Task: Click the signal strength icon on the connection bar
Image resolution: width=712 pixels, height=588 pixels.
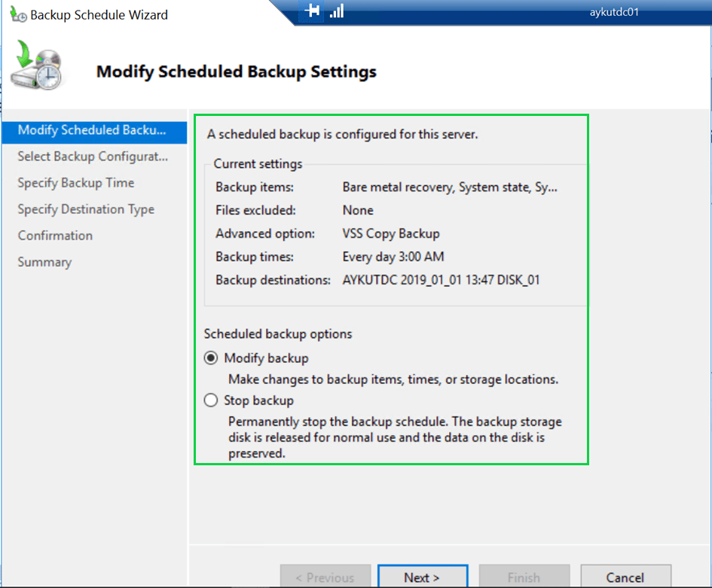Action: tap(337, 11)
